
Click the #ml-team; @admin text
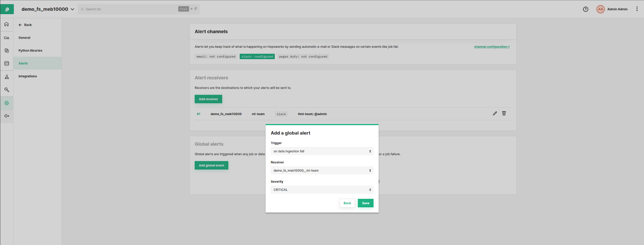pos(312,114)
